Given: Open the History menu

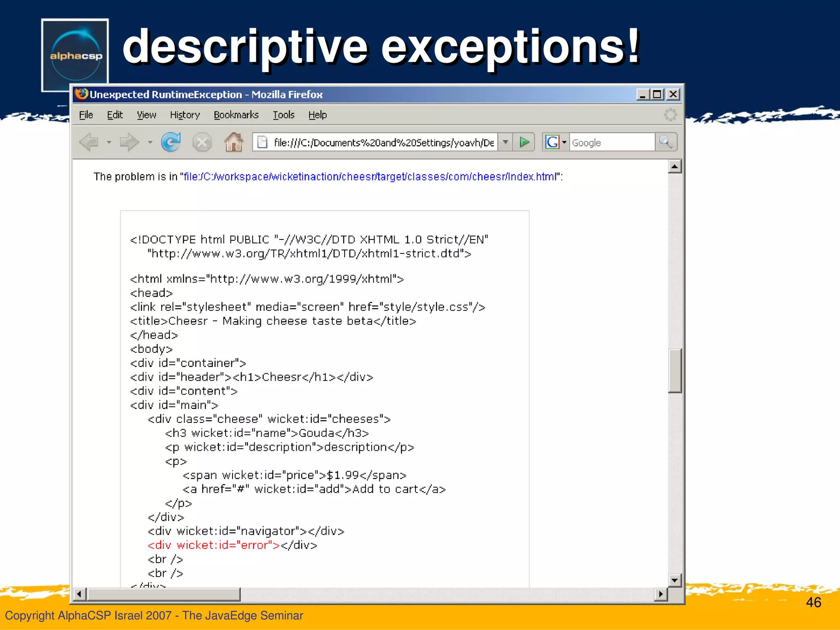Looking at the screenshot, I should [x=185, y=115].
